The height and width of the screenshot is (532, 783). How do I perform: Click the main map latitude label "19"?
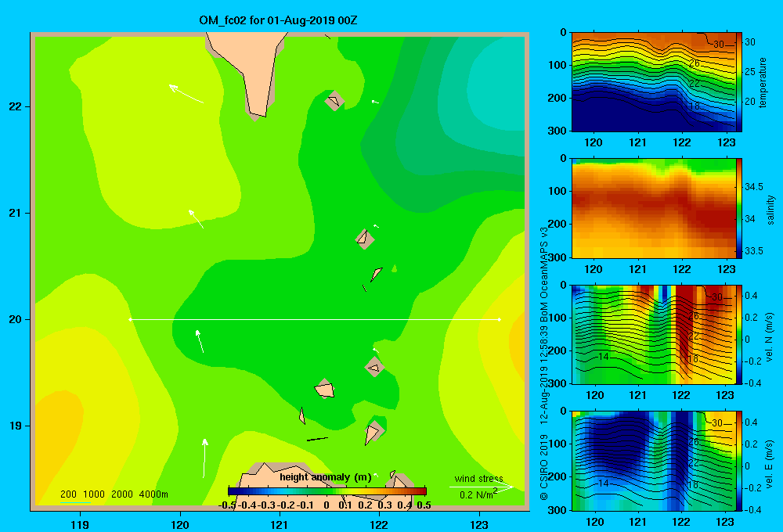(16, 426)
